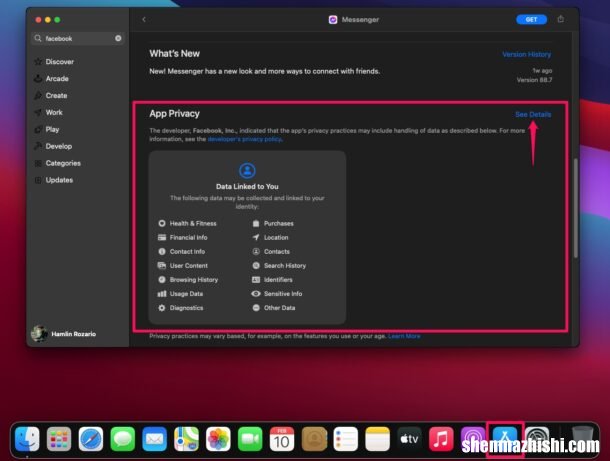Click the Other Data icon
This screenshot has width=610, height=461.
(x=256, y=308)
